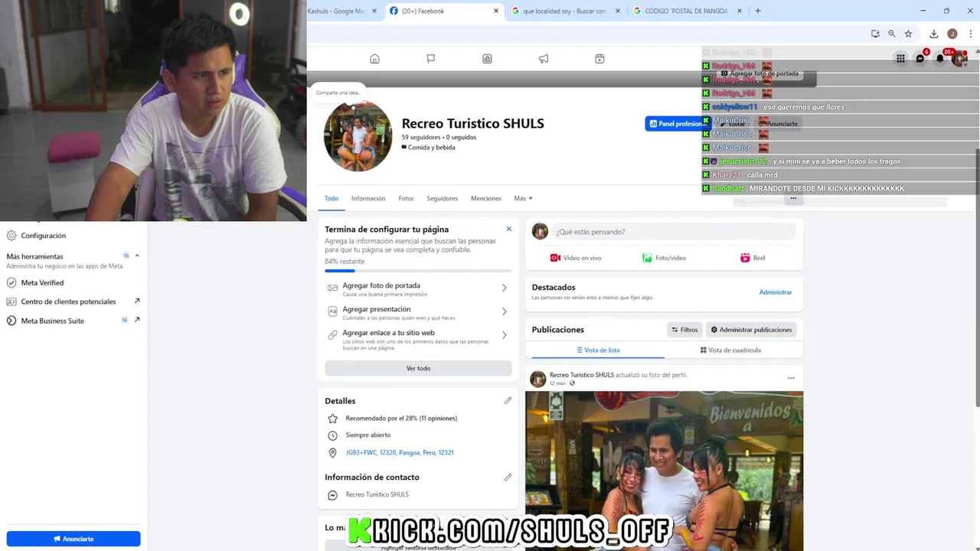Open Agregar enlace a tu sitio web step
The image size is (980, 551).
point(418,339)
